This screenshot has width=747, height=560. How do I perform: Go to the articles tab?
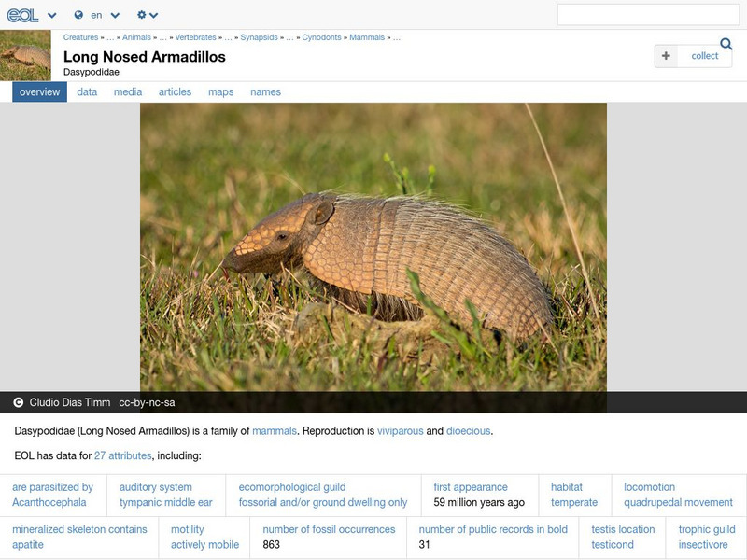[x=175, y=92]
